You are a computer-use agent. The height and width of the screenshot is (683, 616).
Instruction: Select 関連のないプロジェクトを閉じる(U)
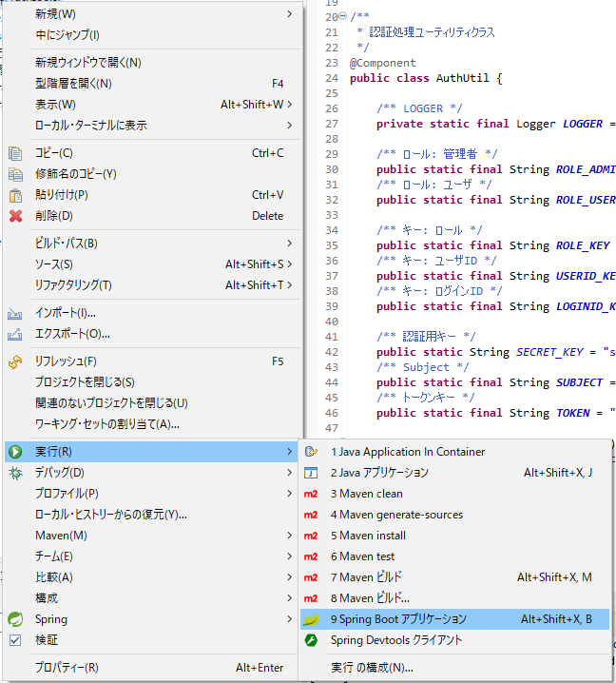tap(152, 403)
